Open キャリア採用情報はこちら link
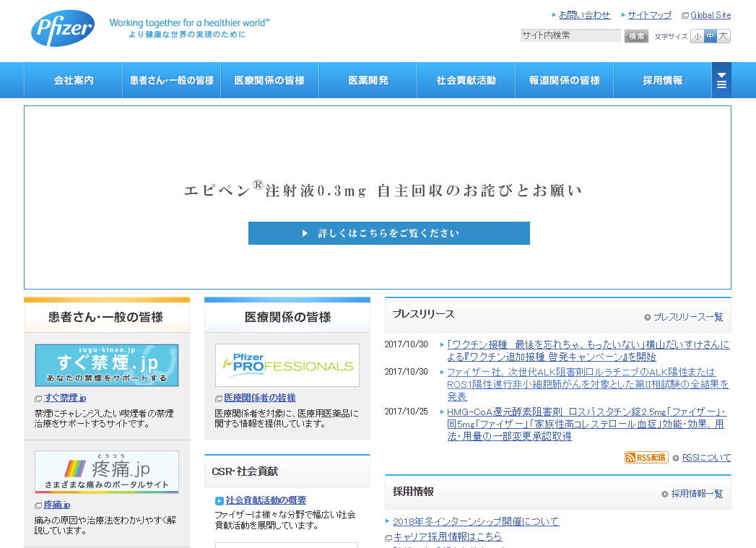 point(448,536)
